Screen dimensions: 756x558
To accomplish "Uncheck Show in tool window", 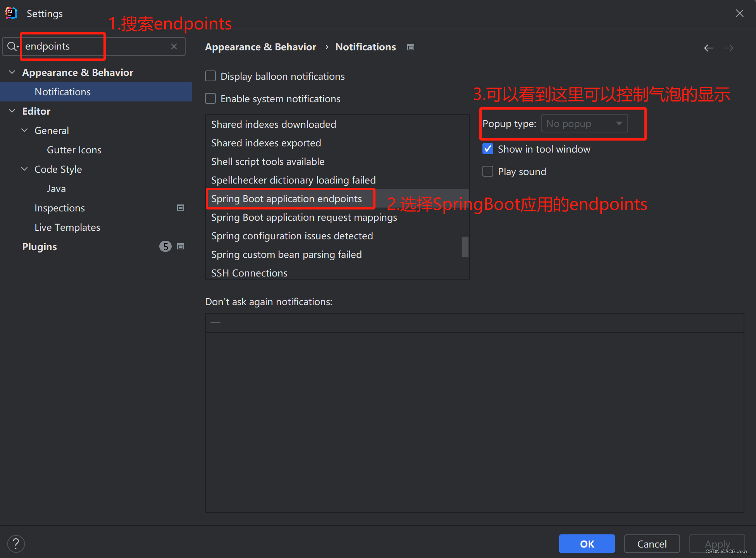I will pyautogui.click(x=488, y=149).
